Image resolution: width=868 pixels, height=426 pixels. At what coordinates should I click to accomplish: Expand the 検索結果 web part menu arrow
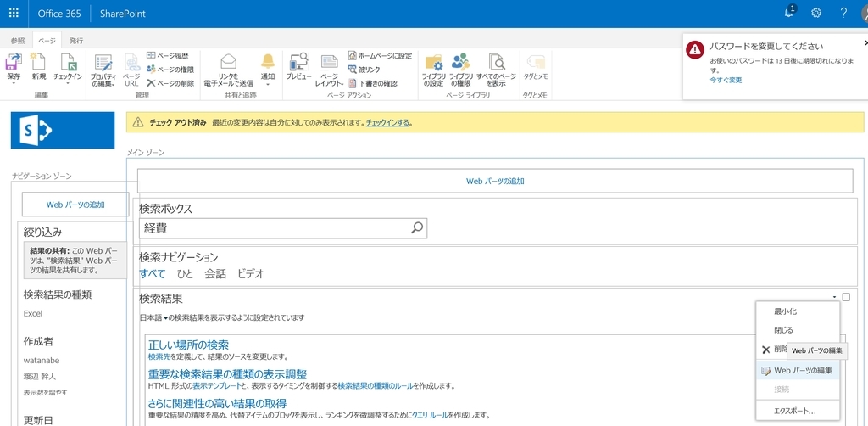click(x=834, y=298)
